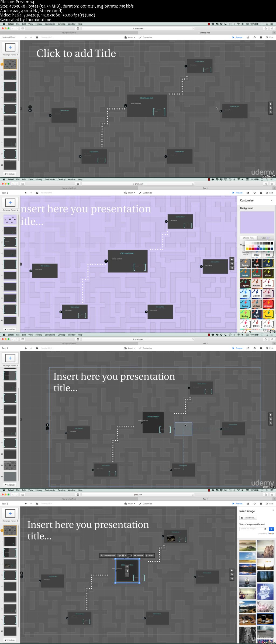Select the Spring theme thumbnail
276x644 pixels.
(x=245, y=314)
